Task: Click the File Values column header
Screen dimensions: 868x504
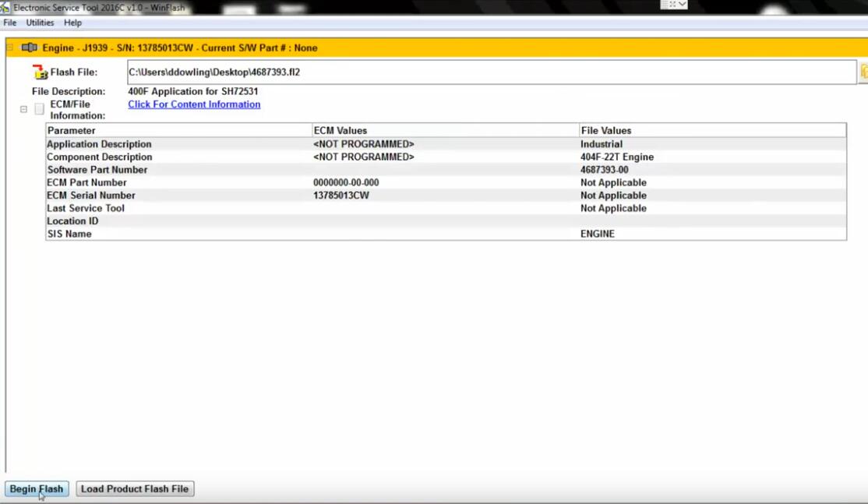Action: pos(712,131)
